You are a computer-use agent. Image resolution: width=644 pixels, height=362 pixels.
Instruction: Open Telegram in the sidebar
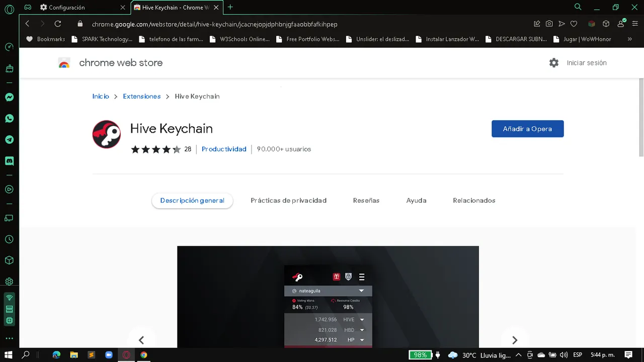click(x=9, y=140)
